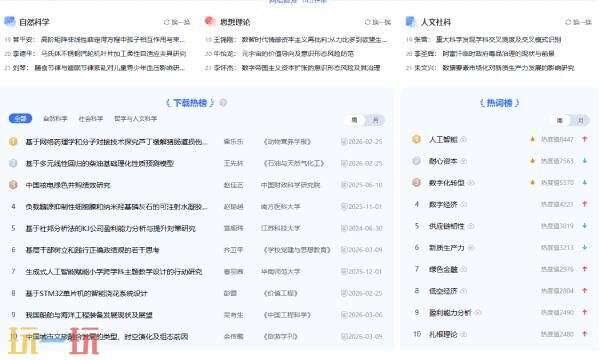Open hot word 新质生产力
This screenshot has height=360, width=600.
click(x=447, y=248)
